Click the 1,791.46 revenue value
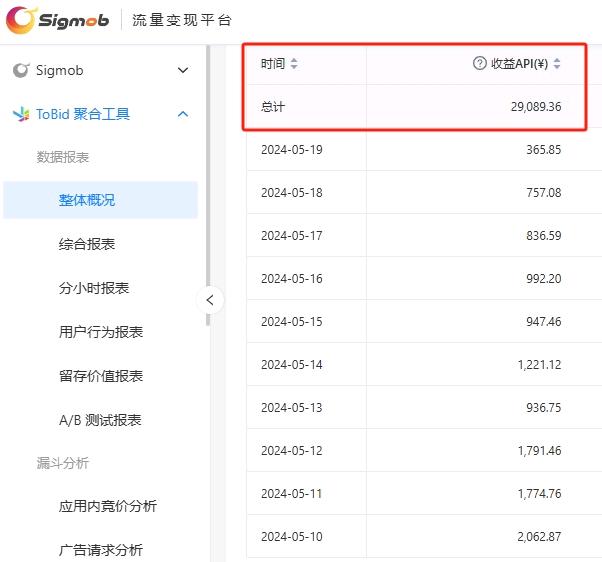 [x=539, y=451]
